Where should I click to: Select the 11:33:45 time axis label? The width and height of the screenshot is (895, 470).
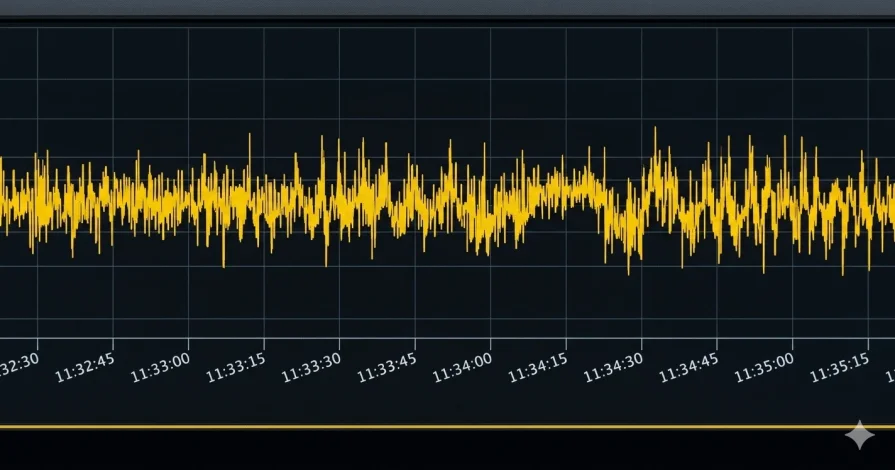(x=387, y=367)
